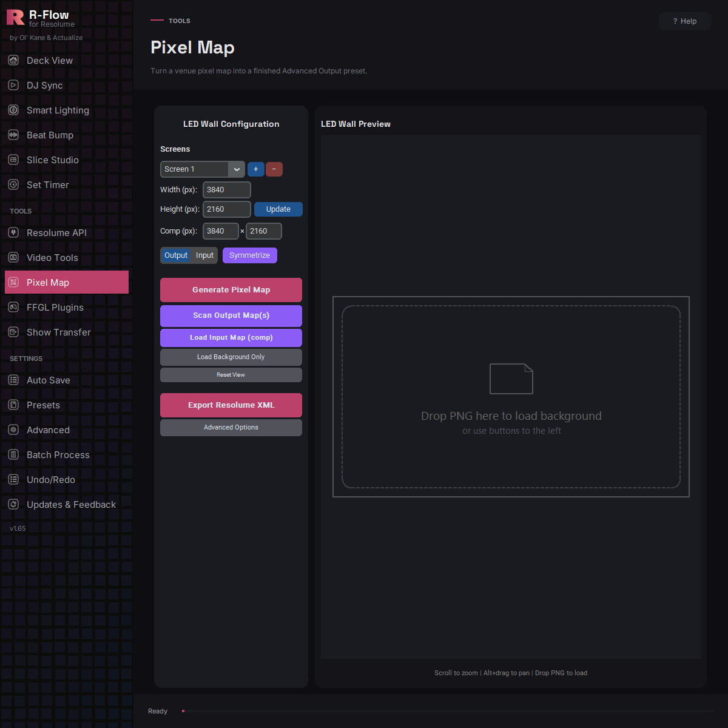The width and height of the screenshot is (728, 728).
Task: Click the Comp height input field
Action: tap(264, 231)
